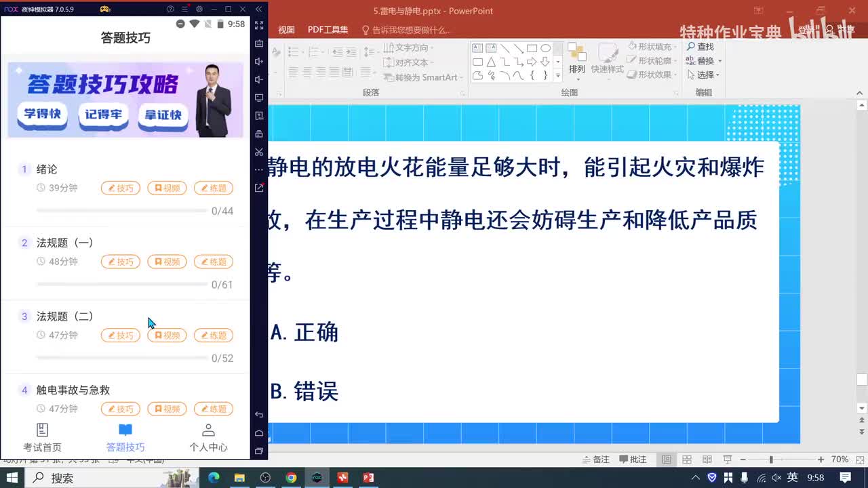Switch to normal view in status bar
868x488 pixels.
pos(667,460)
